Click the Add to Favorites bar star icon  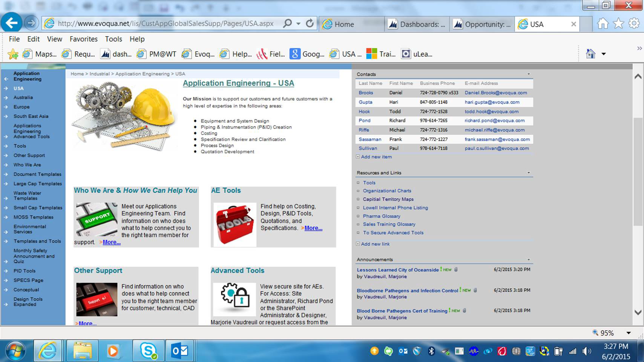pos(13,54)
